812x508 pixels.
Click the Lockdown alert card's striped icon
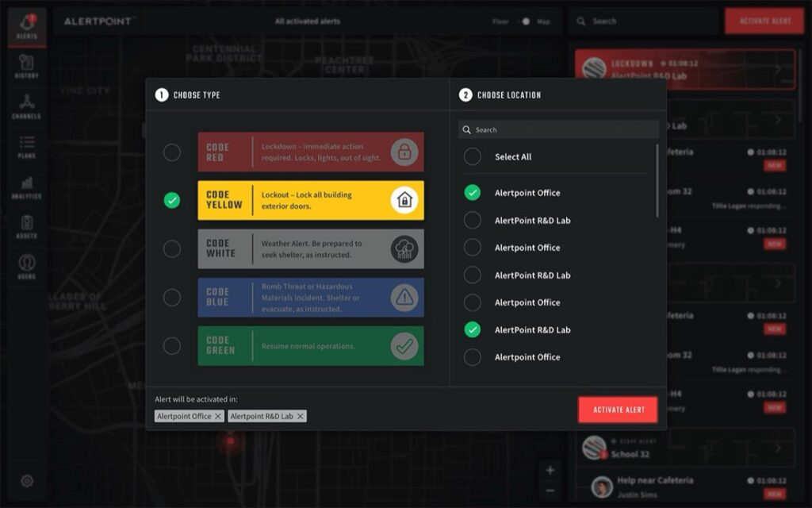[x=594, y=68]
